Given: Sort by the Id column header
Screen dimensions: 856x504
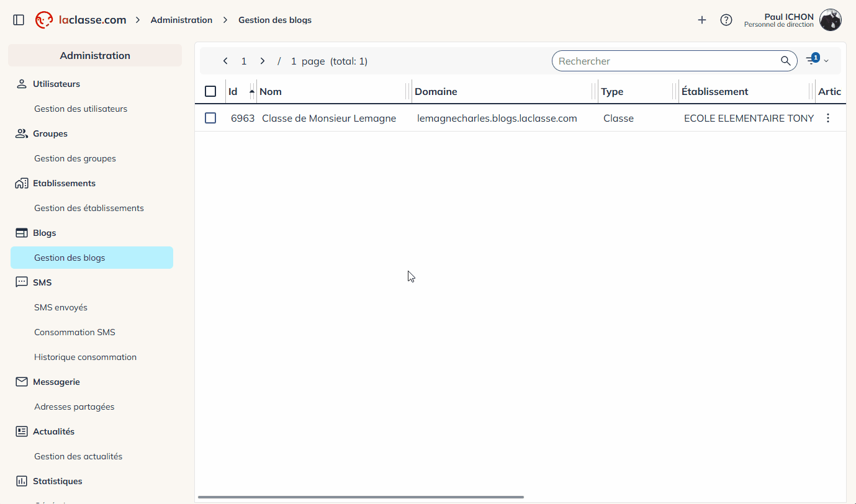Looking at the screenshot, I should [x=233, y=91].
